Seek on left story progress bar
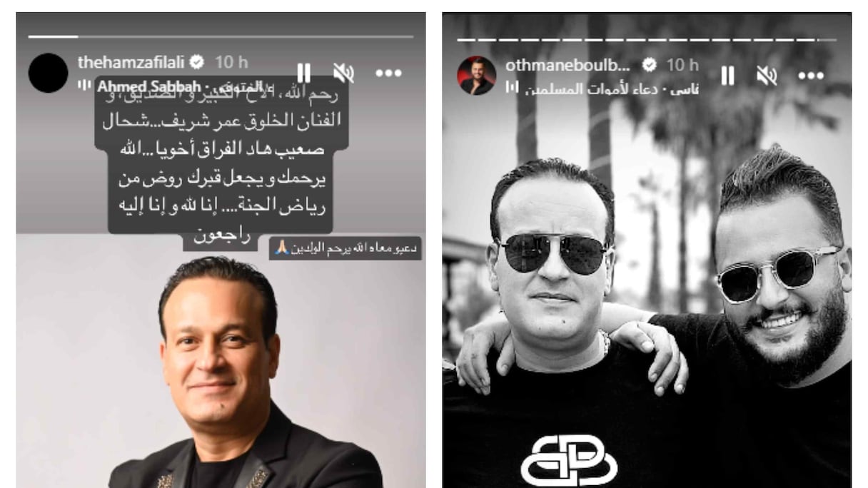868x488 pixels. point(221,36)
